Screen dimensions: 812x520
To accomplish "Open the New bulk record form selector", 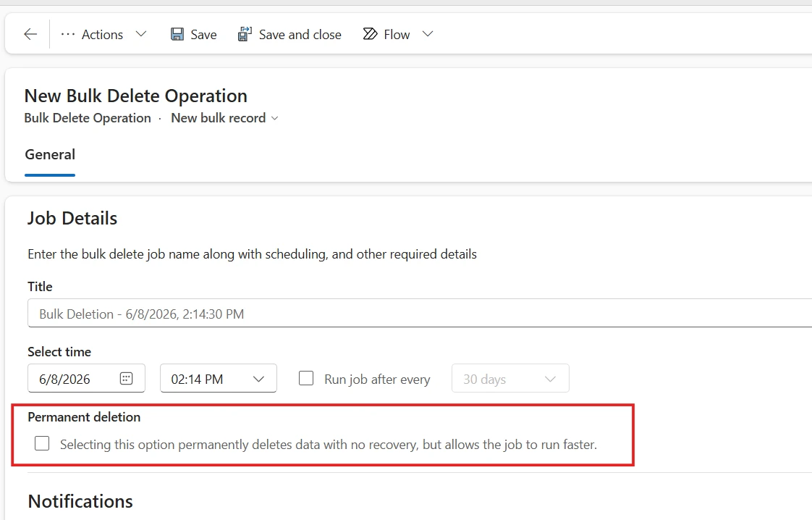I will point(225,118).
